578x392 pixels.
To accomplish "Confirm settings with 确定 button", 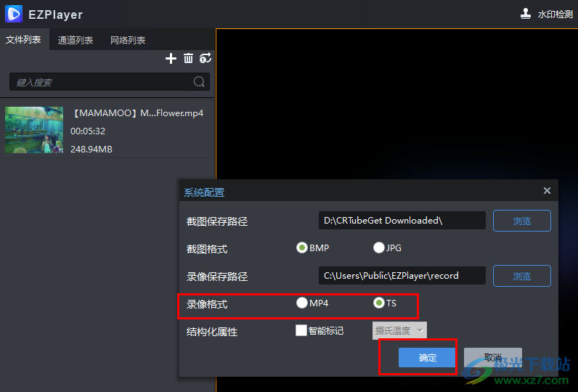I will [427, 357].
